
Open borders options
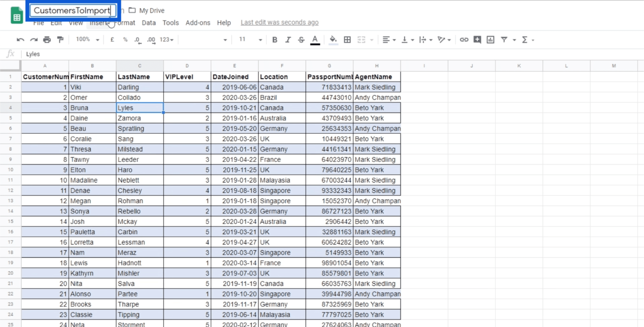coord(347,39)
